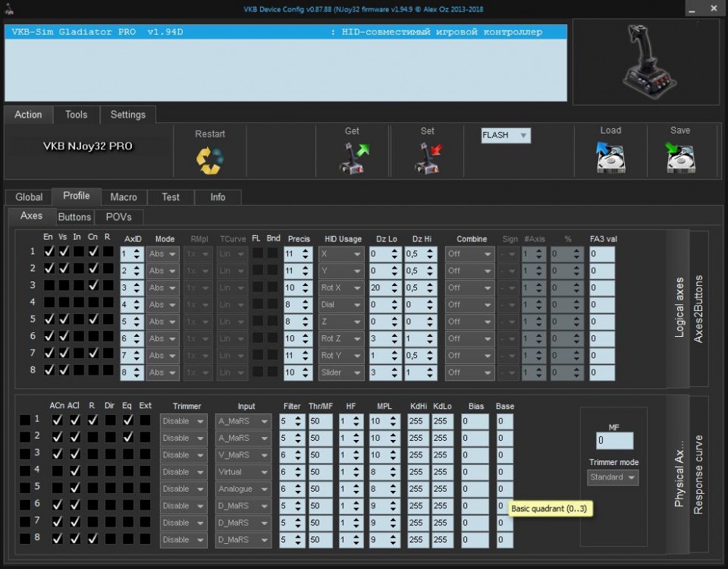The width and height of the screenshot is (728, 569).
Task: Switch to the Macro tab
Action: click(124, 197)
